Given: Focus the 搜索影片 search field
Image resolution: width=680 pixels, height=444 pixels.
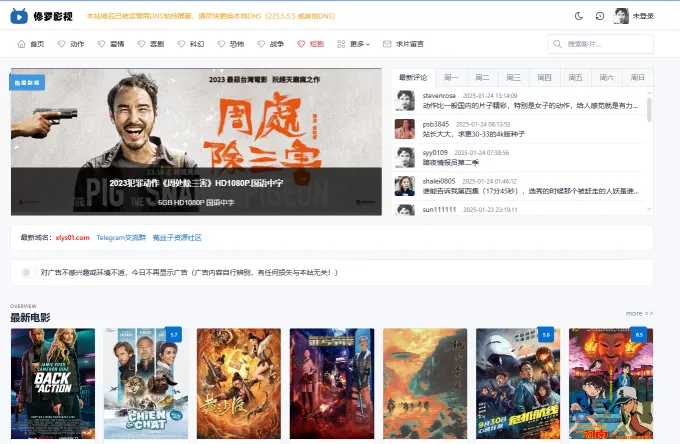Looking at the screenshot, I should tap(601, 44).
